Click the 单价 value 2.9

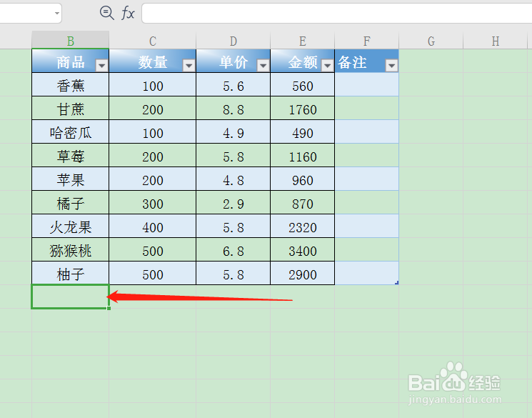(233, 202)
